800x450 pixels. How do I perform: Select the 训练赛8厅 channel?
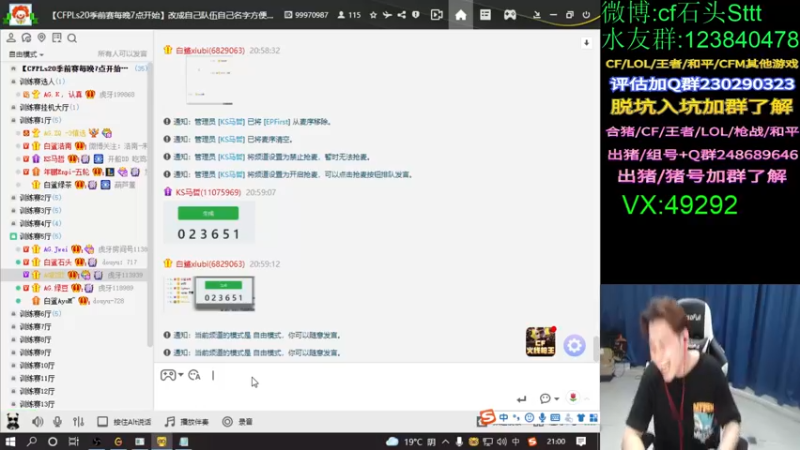pyautogui.click(x=36, y=339)
